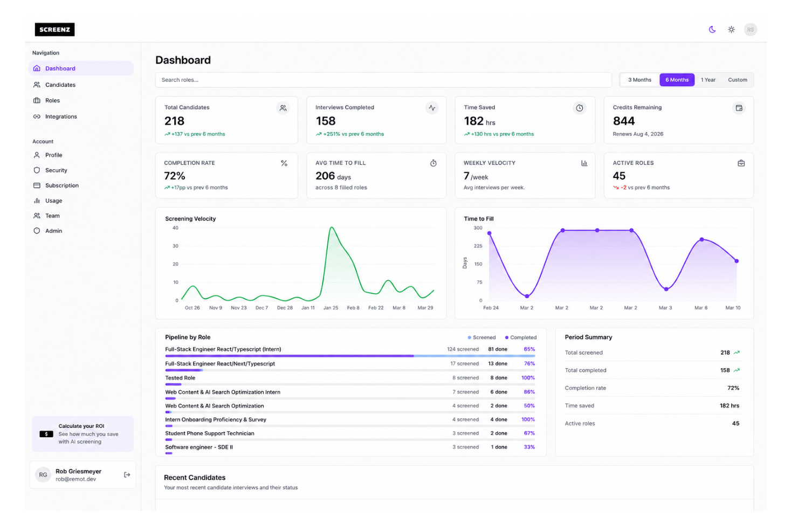
Task: Click Full-Stack Engineer React/Next/Typescript progress bar
Action: click(350, 370)
